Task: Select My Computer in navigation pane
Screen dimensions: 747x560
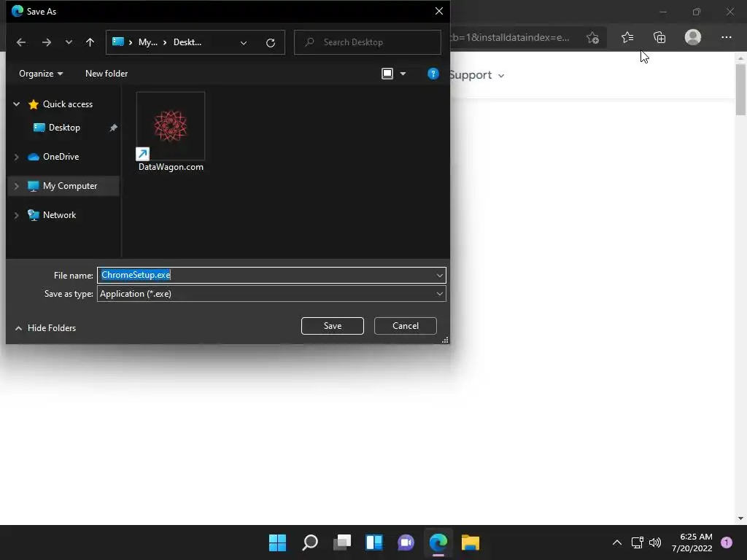Action: point(70,186)
